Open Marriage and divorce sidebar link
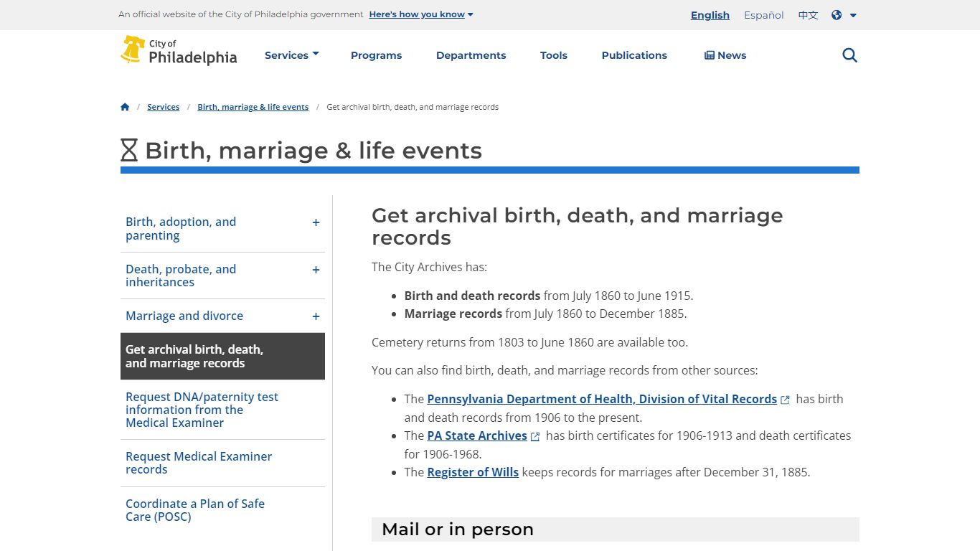This screenshot has height=551, width=980. click(x=184, y=316)
